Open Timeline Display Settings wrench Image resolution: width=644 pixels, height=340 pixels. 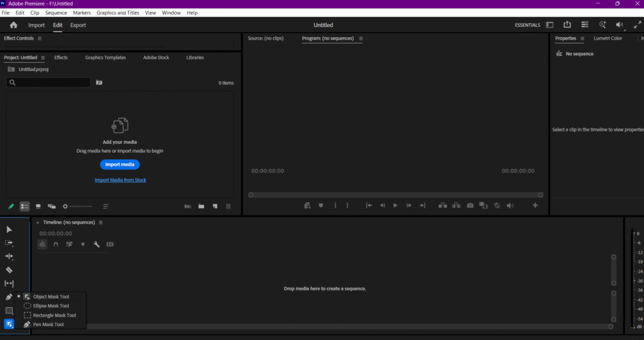[x=96, y=244]
